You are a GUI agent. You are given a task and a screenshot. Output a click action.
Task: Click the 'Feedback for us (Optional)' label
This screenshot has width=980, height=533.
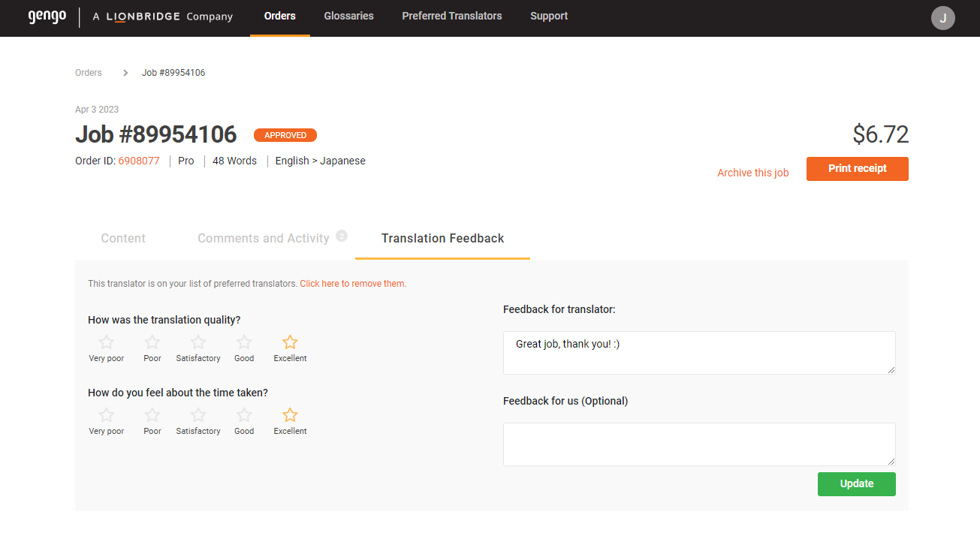[565, 401]
